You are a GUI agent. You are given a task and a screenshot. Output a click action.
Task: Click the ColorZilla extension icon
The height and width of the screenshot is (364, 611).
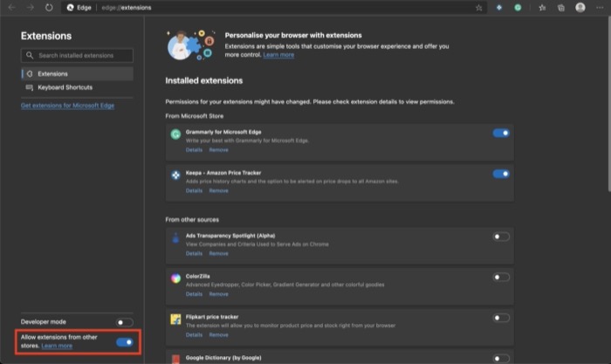pyautogui.click(x=175, y=278)
